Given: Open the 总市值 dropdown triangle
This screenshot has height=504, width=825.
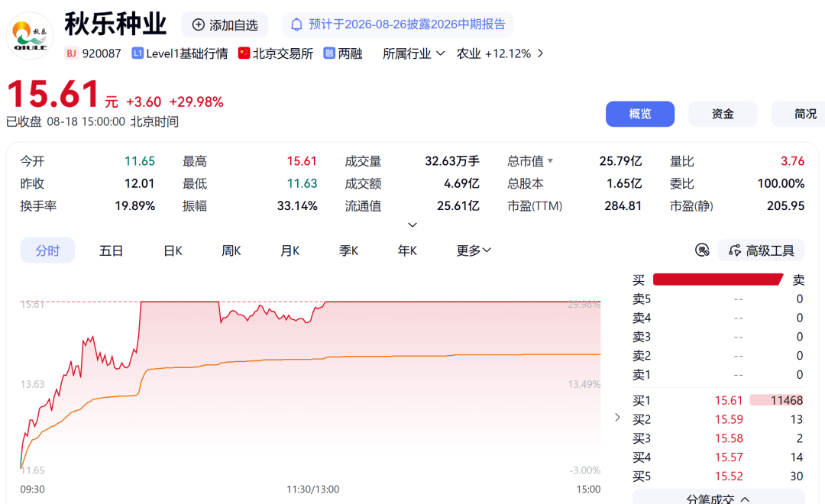Looking at the screenshot, I should pyautogui.click(x=550, y=160).
